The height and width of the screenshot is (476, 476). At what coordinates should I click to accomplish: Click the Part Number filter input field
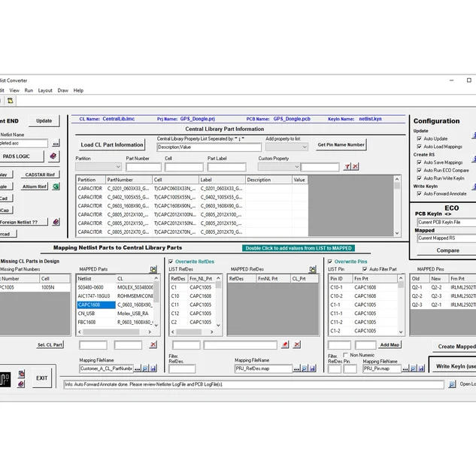144,167
